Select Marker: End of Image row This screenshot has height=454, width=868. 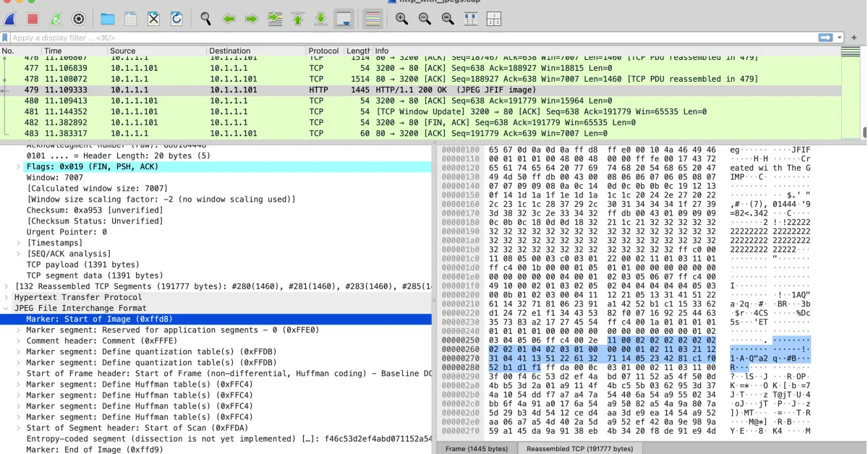(216, 450)
